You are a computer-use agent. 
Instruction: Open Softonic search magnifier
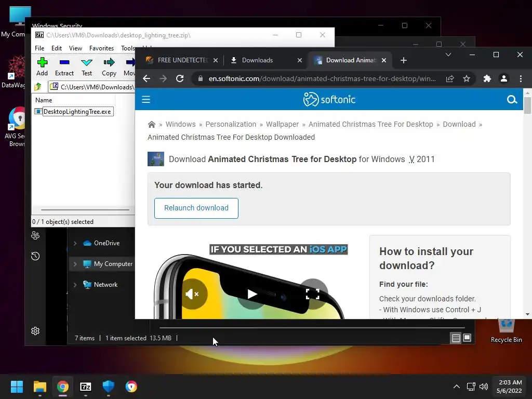512,99
